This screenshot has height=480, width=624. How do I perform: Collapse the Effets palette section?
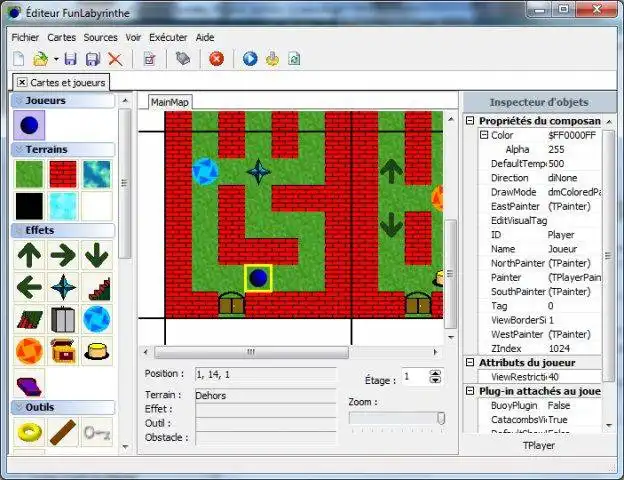tap(18, 230)
